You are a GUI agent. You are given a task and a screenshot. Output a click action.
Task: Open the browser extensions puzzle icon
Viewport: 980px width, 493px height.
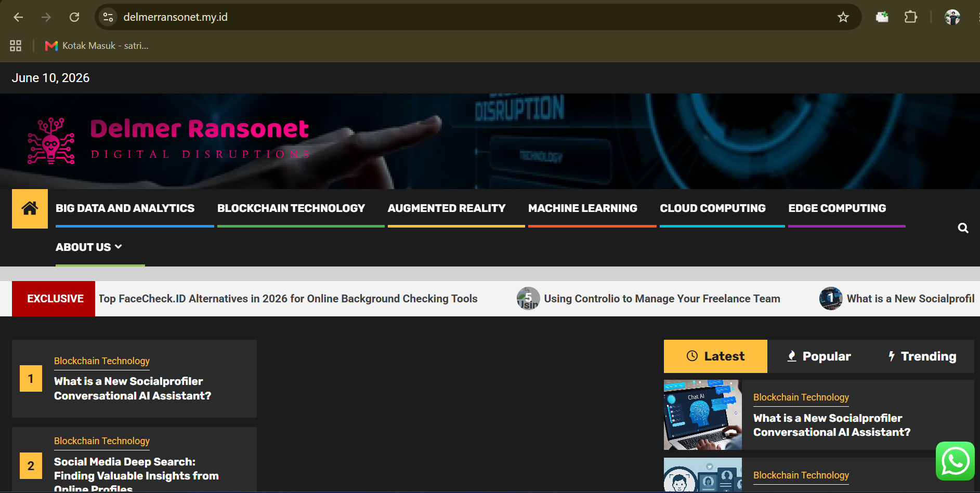click(x=910, y=17)
